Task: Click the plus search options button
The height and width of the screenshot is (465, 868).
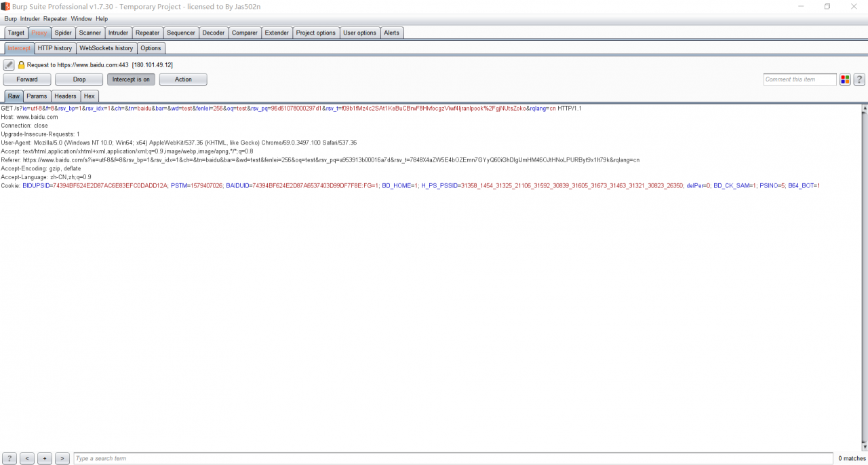Action: [x=45, y=458]
